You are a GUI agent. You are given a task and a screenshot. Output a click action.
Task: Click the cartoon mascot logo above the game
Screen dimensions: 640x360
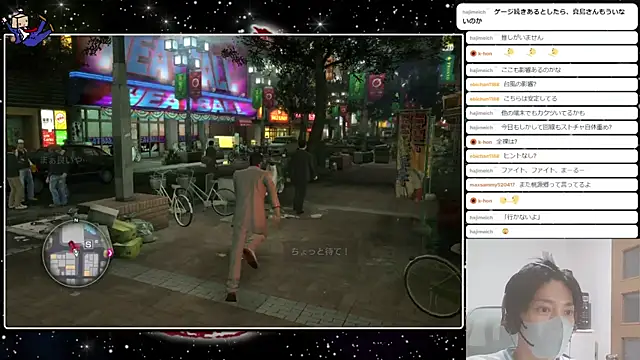click(27, 29)
